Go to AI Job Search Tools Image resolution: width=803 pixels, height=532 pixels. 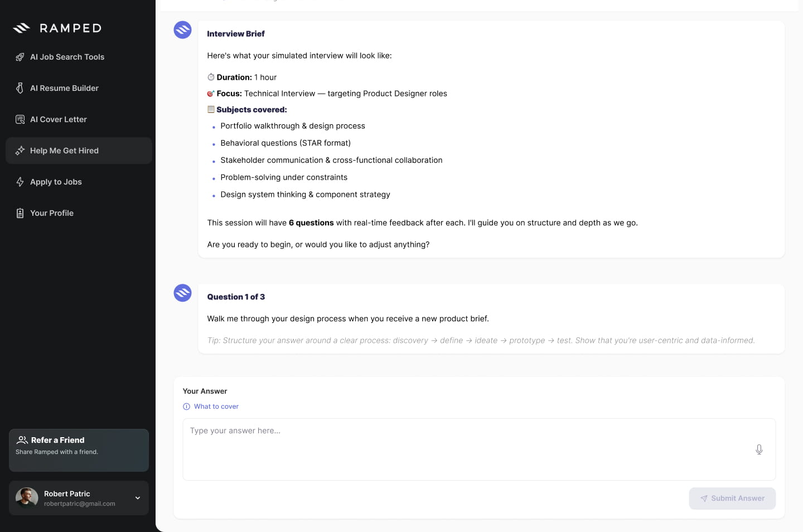coord(79,57)
